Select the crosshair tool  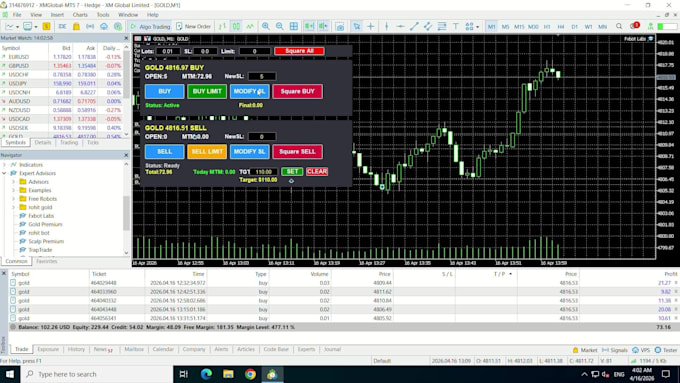click(x=371, y=26)
